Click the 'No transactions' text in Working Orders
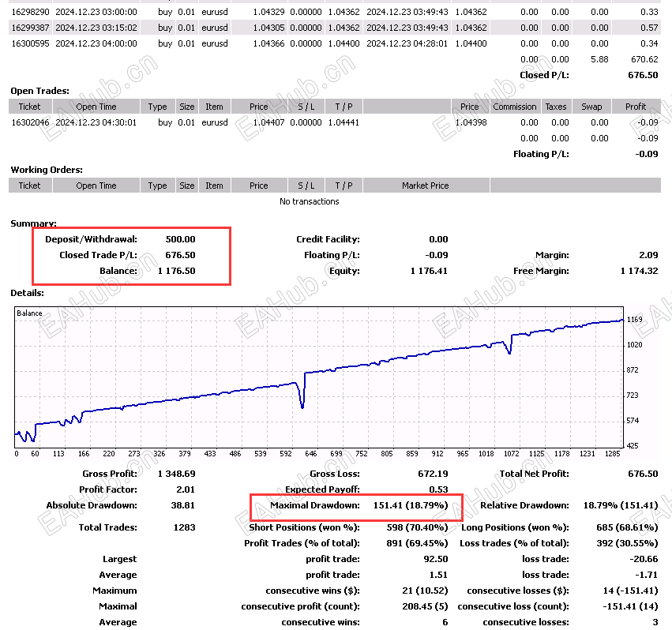Image resolution: width=672 pixels, height=630 pixels. coord(309,201)
